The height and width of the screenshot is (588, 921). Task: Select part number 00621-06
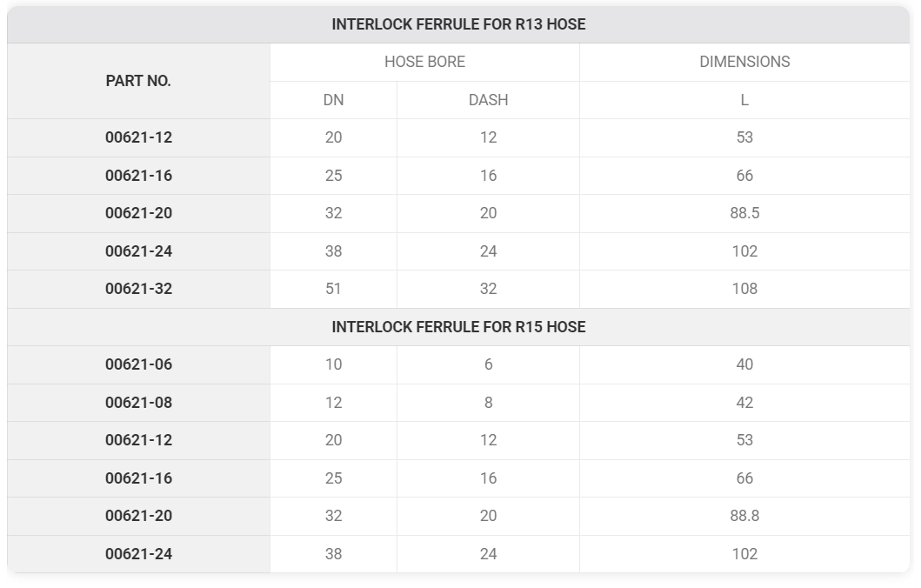click(138, 364)
